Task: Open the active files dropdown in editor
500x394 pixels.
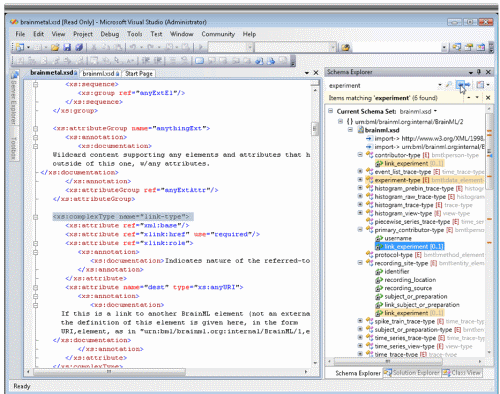Action: tap(307, 73)
